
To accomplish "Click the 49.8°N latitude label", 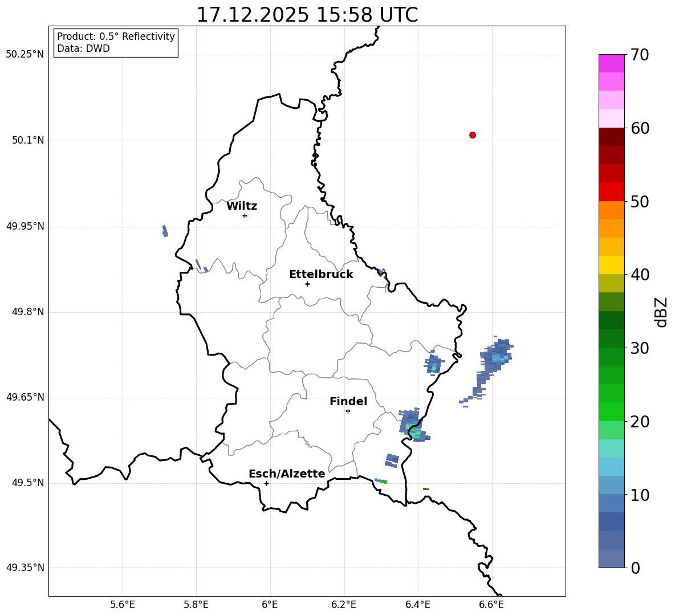I will click(29, 312).
